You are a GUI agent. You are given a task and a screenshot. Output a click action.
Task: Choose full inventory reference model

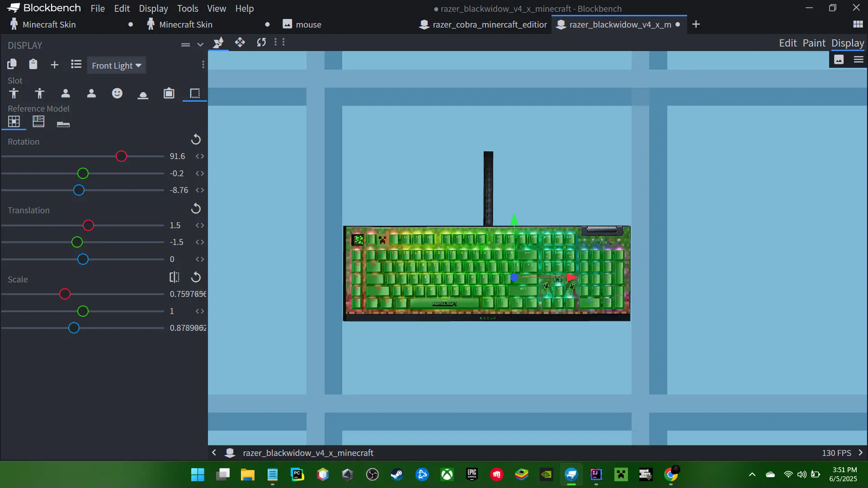click(38, 122)
